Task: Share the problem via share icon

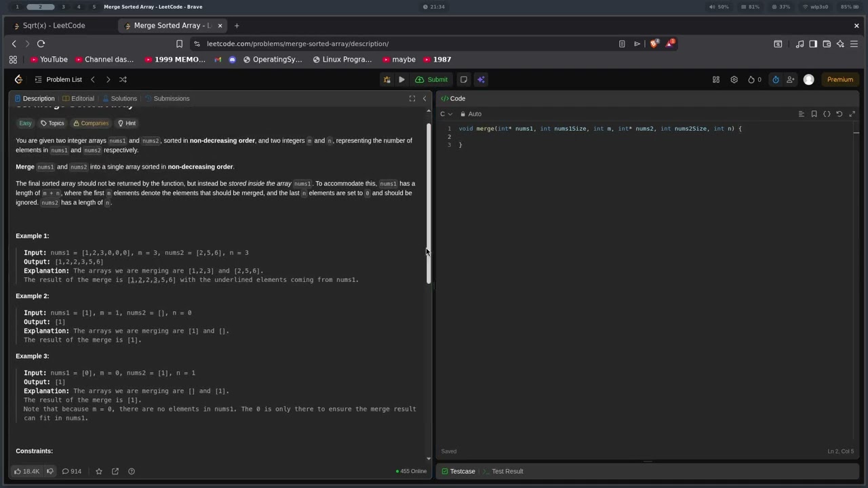Action: [115, 471]
